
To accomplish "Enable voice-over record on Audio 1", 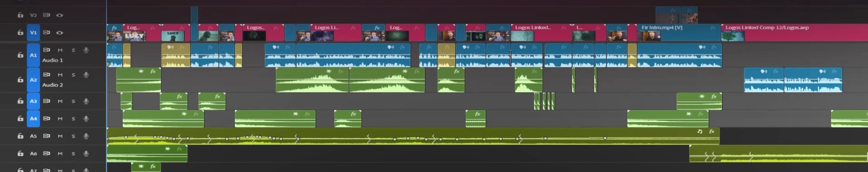I will pyautogui.click(x=86, y=50).
